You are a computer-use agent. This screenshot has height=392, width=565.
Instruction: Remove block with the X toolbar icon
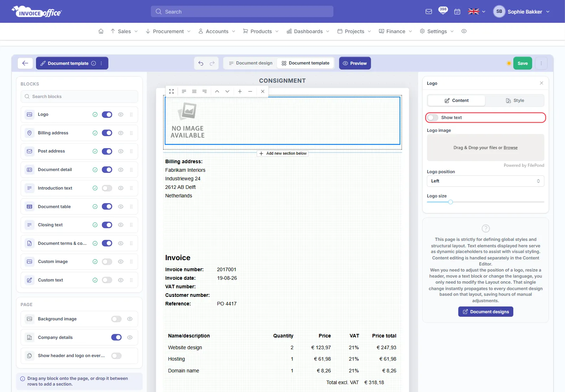click(x=263, y=92)
